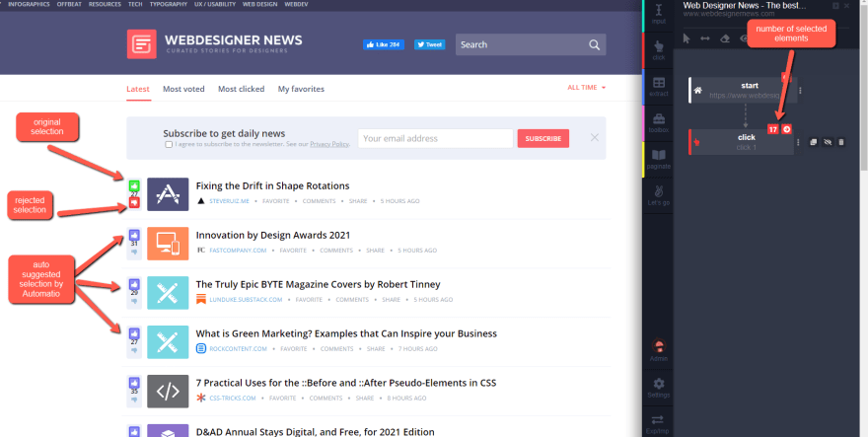Open Automatio Settings
This screenshot has width=868, height=437.
(x=658, y=388)
